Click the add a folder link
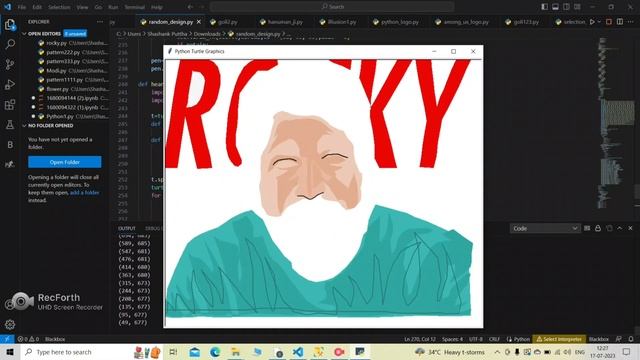The width and height of the screenshot is (640, 360). pyautogui.click(x=84, y=193)
